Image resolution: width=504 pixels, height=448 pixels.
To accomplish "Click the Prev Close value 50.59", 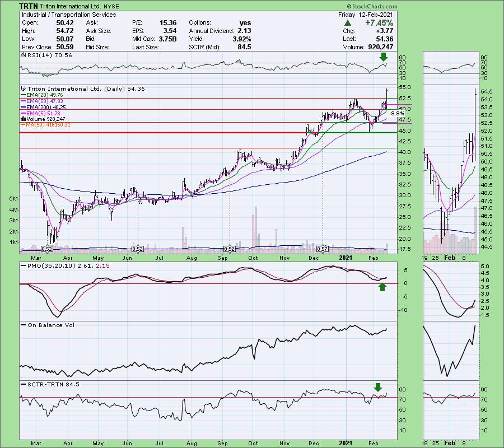I will pos(65,47).
